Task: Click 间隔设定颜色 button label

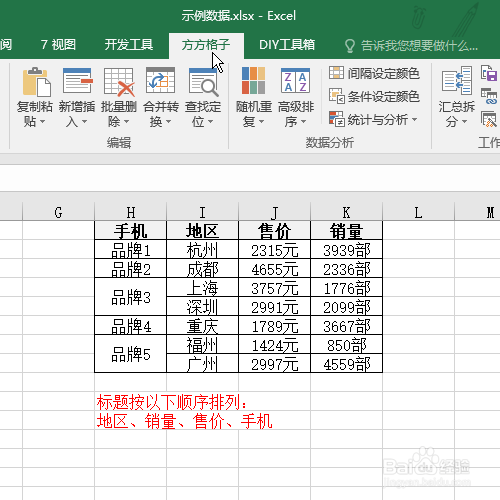Action: click(x=383, y=73)
